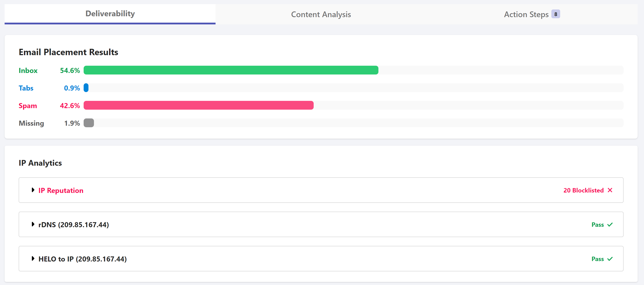Expand the IP Reputation section arrow
Screen dimensions: 644x285
tap(33, 190)
